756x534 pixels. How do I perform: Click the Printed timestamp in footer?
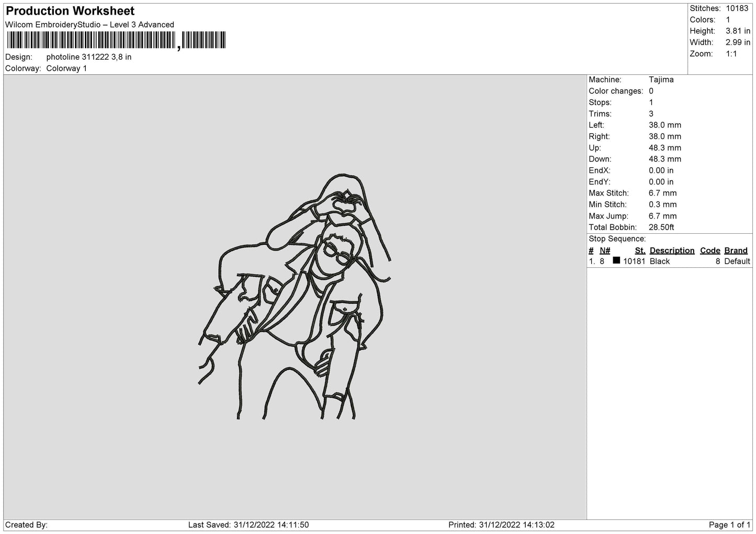click(501, 525)
